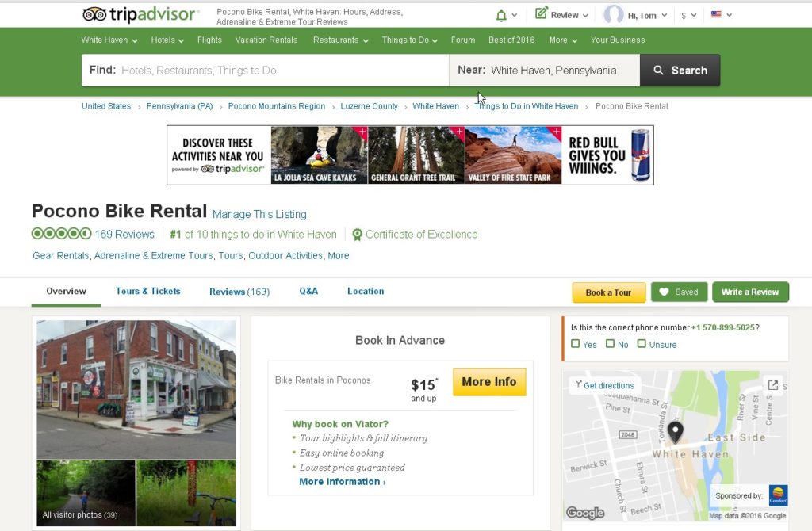Open the language flag dropdown arrow
This screenshot has width=812, height=531.
pyautogui.click(x=730, y=15)
